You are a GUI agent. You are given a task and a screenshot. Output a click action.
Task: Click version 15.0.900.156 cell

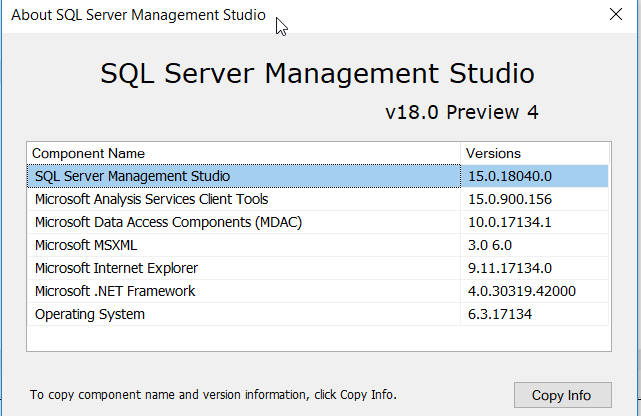pos(509,199)
